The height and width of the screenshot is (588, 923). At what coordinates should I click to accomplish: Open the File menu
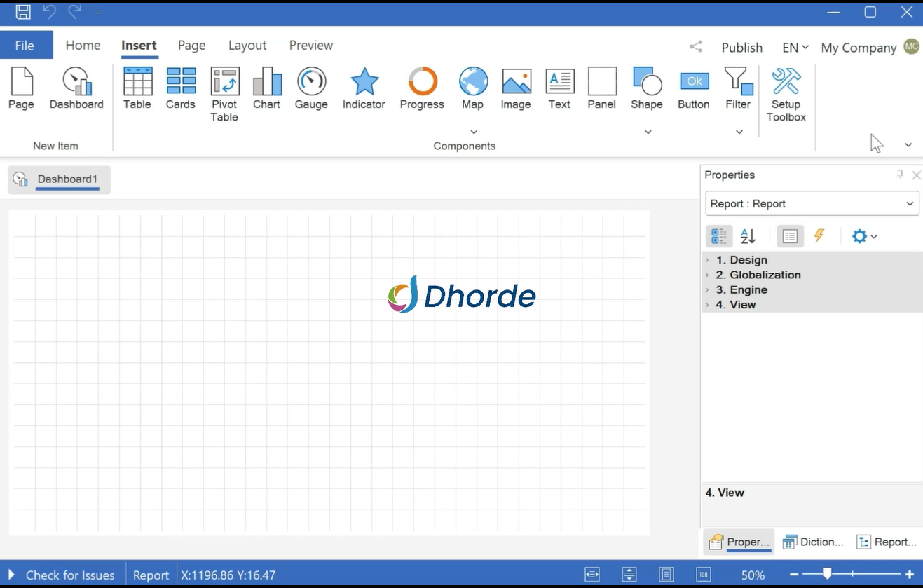click(x=25, y=46)
